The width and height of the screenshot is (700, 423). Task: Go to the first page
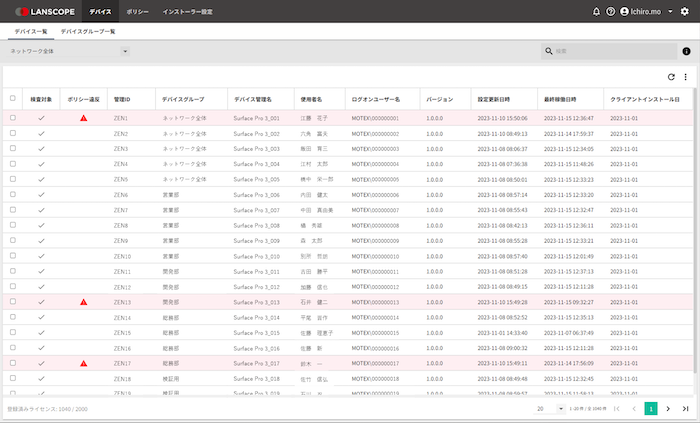tap(617, 408)
